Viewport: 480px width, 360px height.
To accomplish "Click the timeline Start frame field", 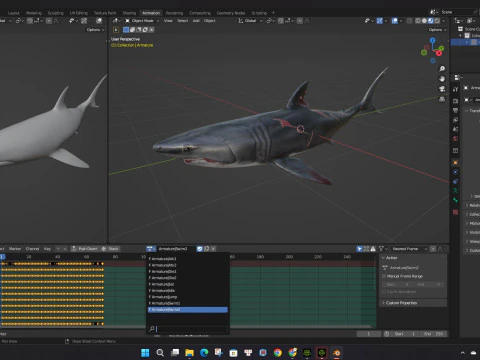I will pyautogui.click(x=404, y=334).
